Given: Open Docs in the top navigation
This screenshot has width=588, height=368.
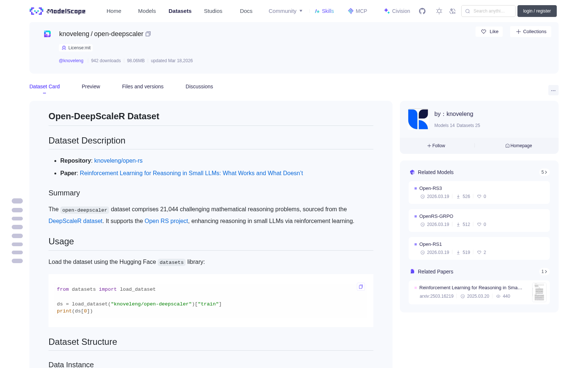Looking at the screenshot, I should (246, 11).
